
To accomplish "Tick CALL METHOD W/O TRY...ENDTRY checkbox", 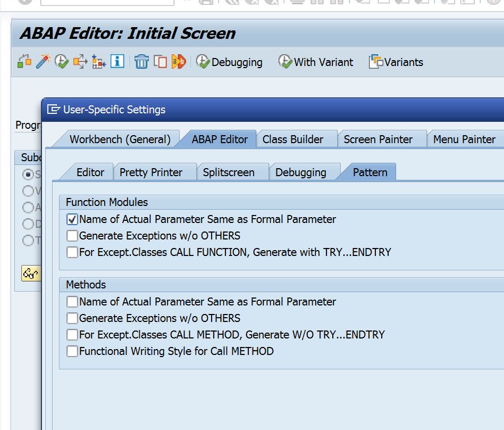I will pyautogui.click(x=72, y=335).
